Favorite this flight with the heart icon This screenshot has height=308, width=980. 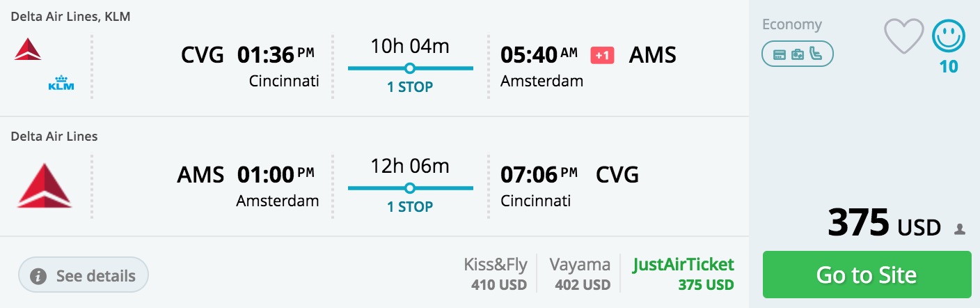click(x=903, y=36)
